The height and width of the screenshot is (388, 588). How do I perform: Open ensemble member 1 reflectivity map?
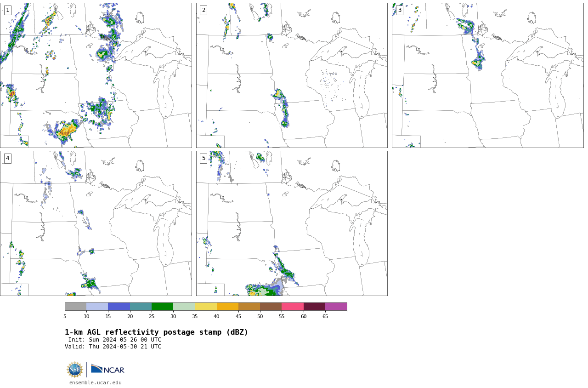click(x=96, y=75)
